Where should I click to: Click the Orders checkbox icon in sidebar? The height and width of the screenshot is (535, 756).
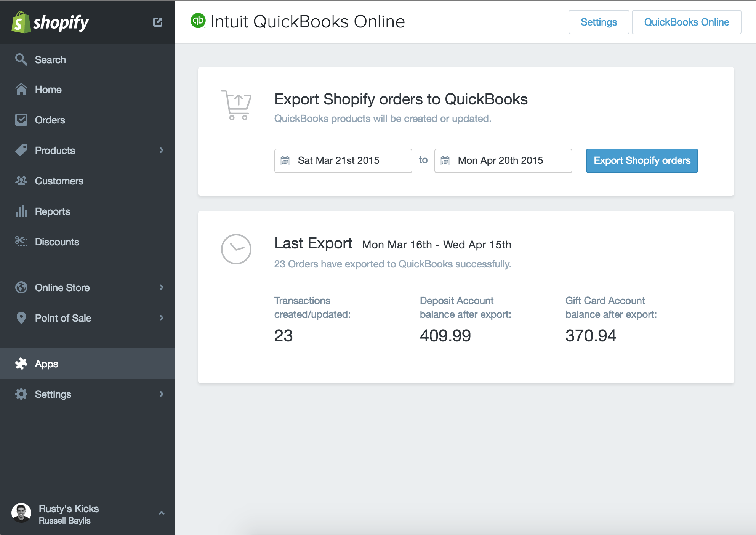21,120
